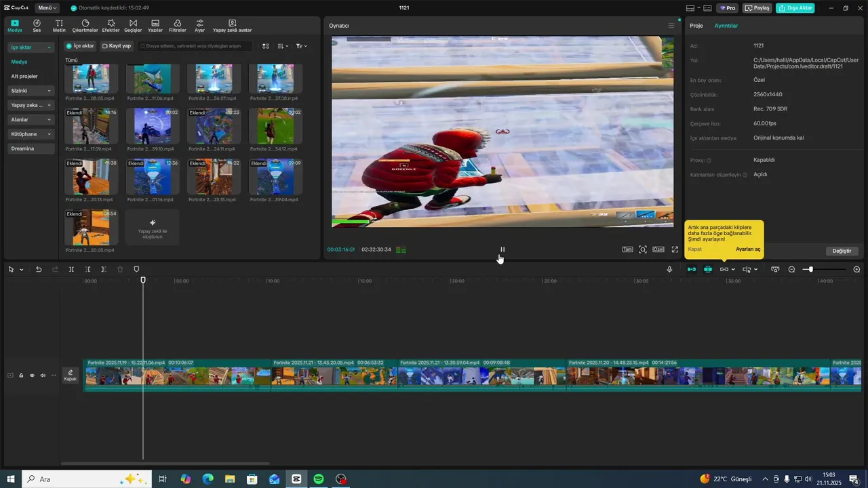Screen dimensions: 868x488
Task: Open the Efektler effects tab
Action: point(111,26)
